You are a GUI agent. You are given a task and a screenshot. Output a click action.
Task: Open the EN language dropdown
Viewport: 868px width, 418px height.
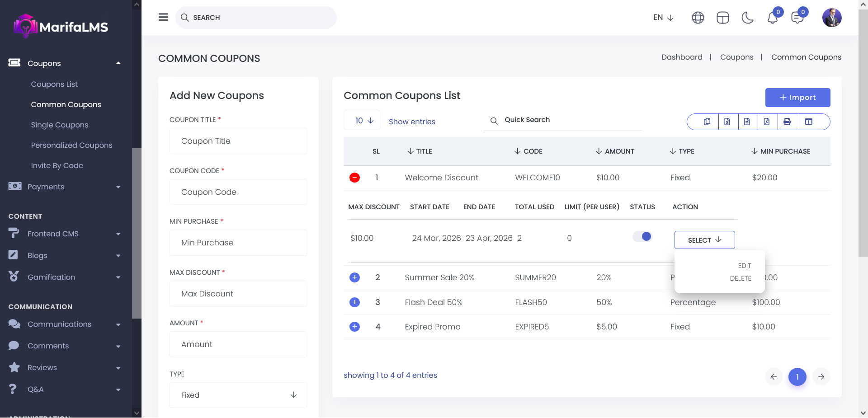pos(663,18)
